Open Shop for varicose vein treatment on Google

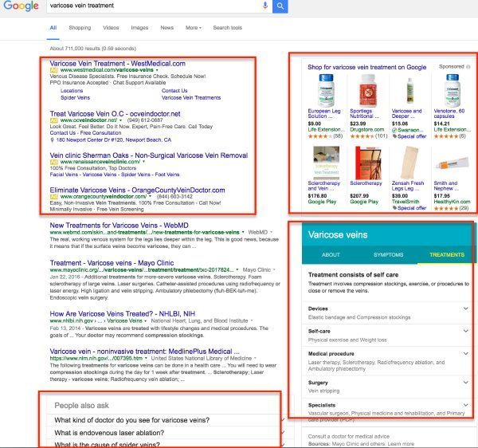pos(366,67)
